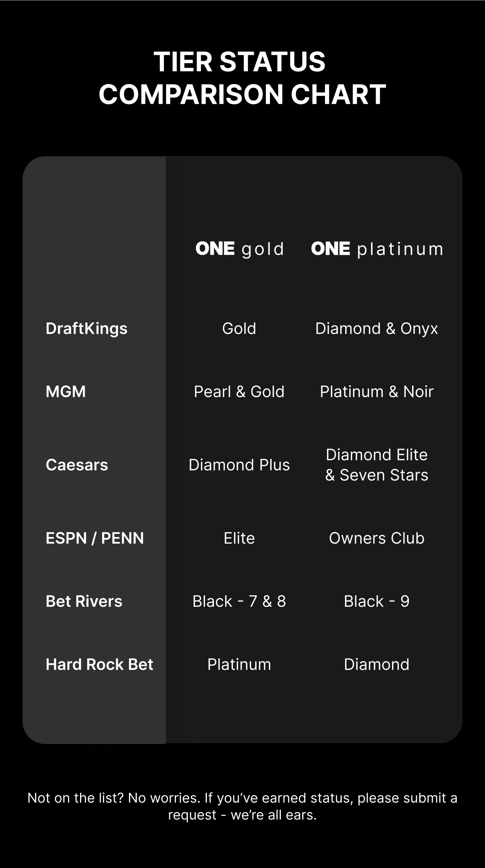Select DraftKings Gold tier cell

coord(239,328)
